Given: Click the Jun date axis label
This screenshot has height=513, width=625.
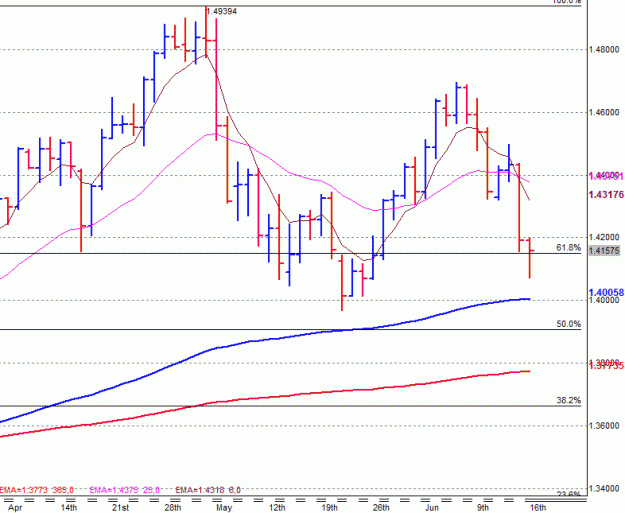Looking at the screenshot, I should (432, 507).
